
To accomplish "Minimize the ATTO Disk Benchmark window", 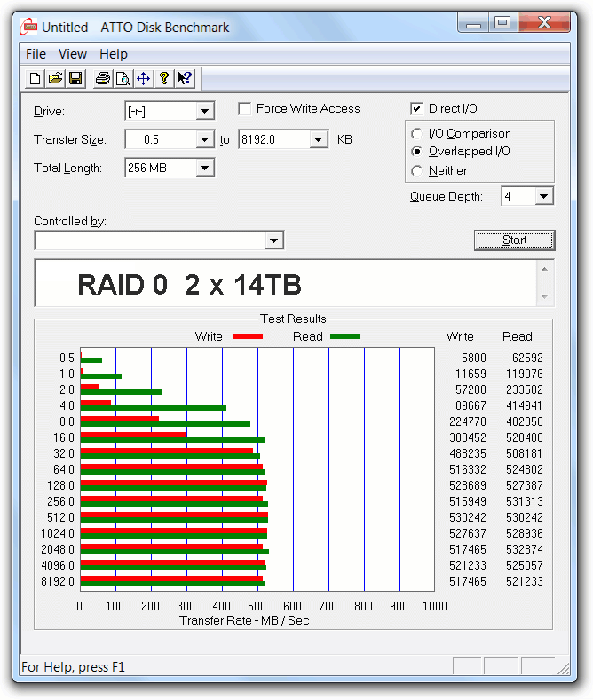I will (x=473, y=23).
